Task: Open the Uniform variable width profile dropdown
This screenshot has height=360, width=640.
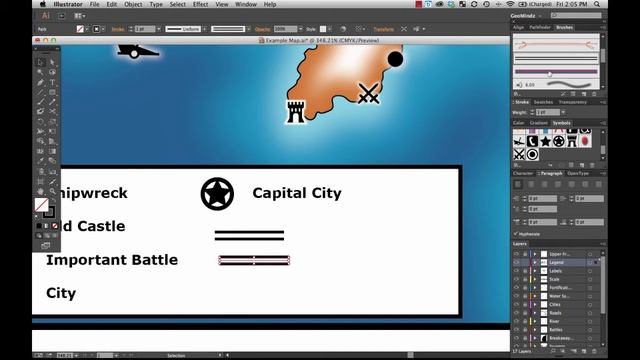Action: (x=204, y=29)
